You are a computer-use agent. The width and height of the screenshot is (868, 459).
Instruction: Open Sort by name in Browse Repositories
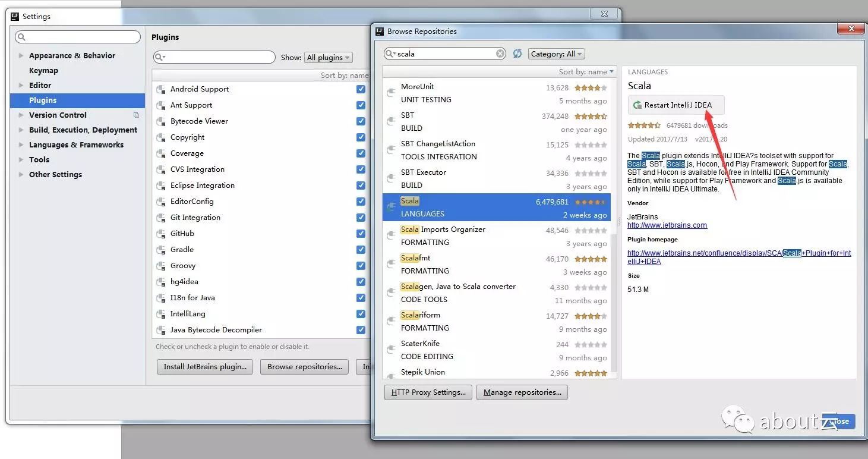pos(586,72)
